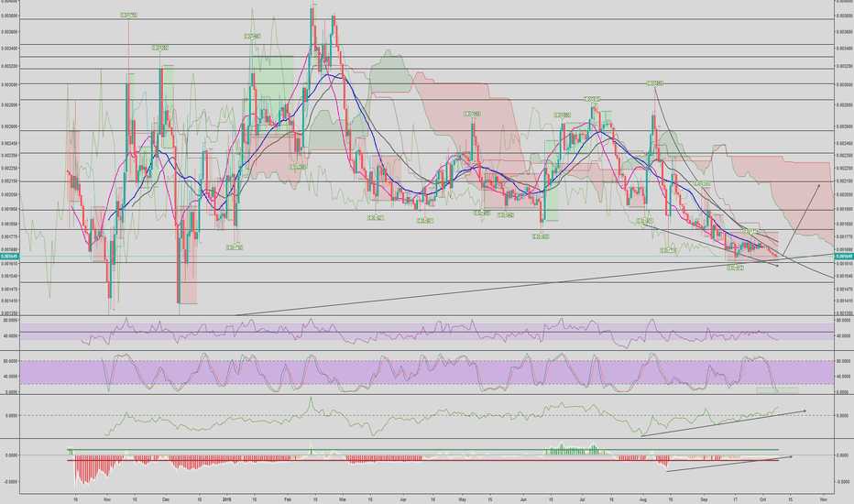Click the 10 date label after Dec
This screenshot has height=504, width=854.
click(199, 499)
